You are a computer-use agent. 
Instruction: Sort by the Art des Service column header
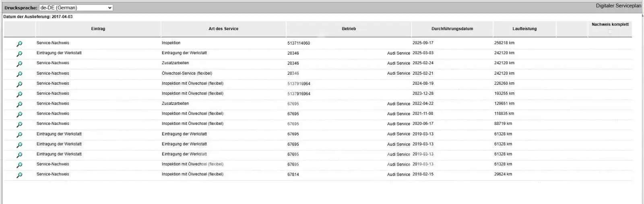(x=223, y=29)
